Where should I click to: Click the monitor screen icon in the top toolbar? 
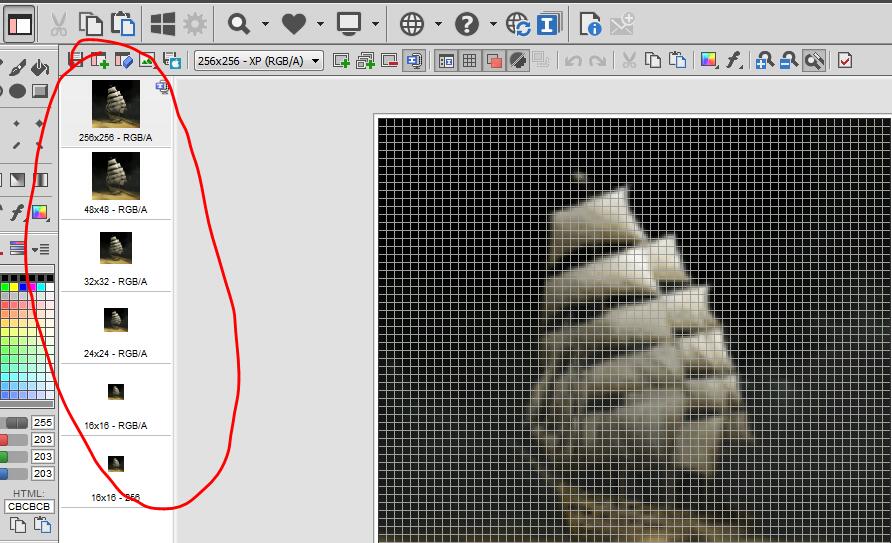click(x=348, y=24)
